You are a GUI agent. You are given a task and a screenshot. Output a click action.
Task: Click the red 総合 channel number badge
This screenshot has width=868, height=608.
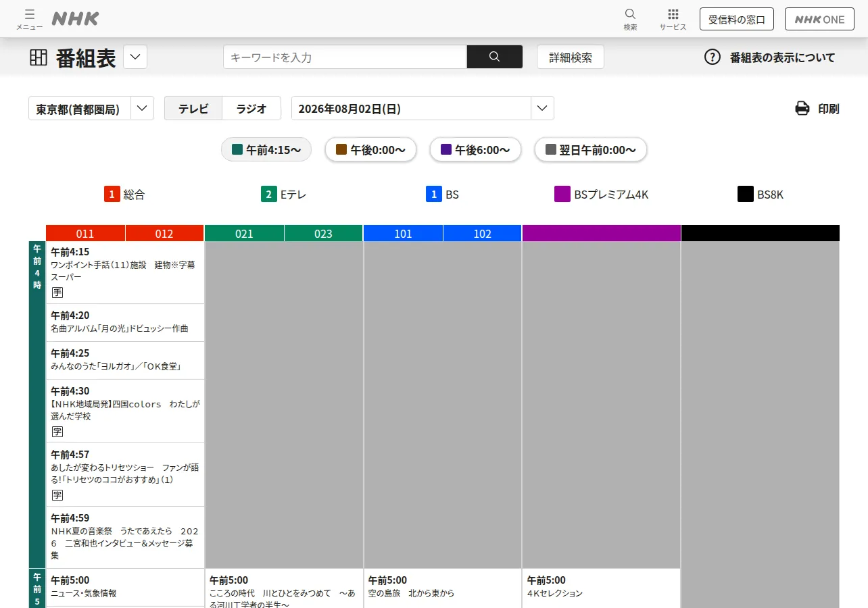112,195
